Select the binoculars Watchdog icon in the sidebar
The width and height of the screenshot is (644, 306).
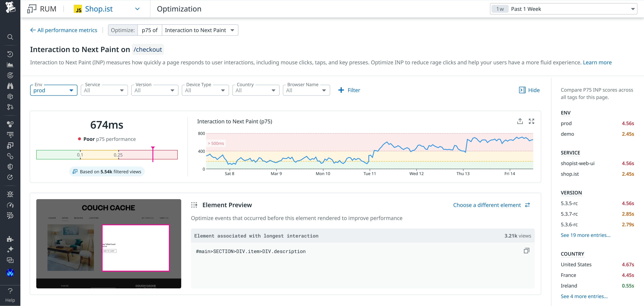pyautogui.click(x=10, y=86)
